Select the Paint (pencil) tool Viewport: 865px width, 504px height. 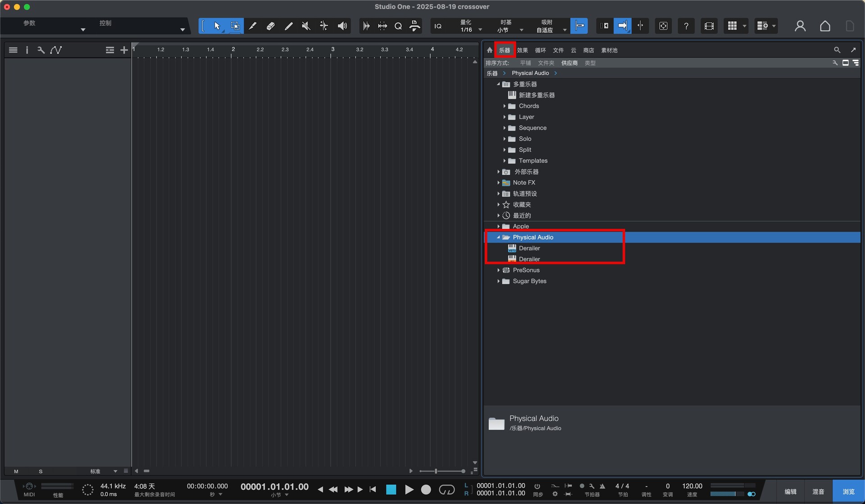click(288, 26)
